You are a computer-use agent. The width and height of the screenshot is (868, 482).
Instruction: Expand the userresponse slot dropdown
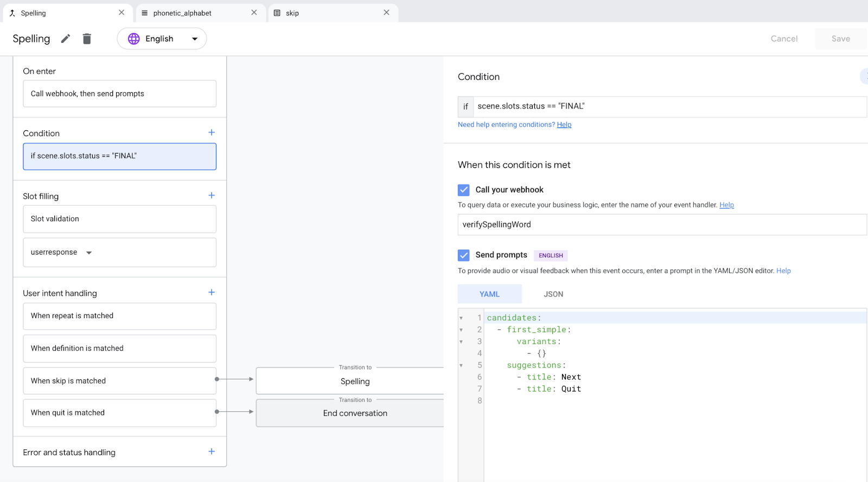(89, 252)
